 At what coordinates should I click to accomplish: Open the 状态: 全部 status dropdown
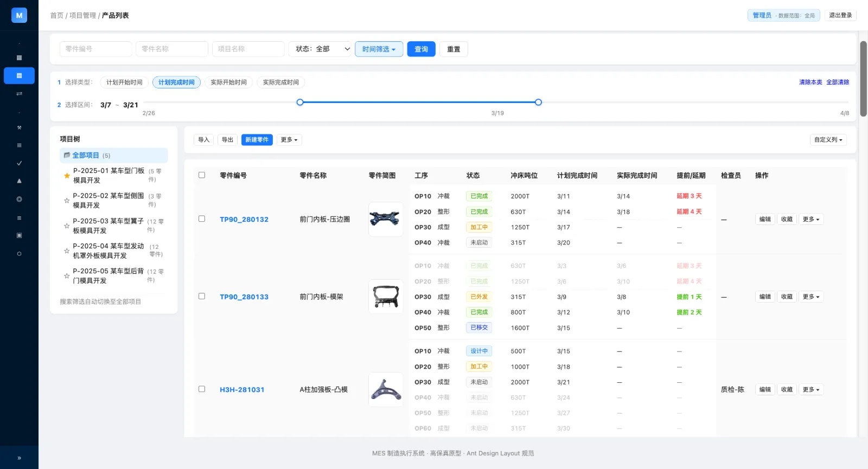[x=320, y=49]
